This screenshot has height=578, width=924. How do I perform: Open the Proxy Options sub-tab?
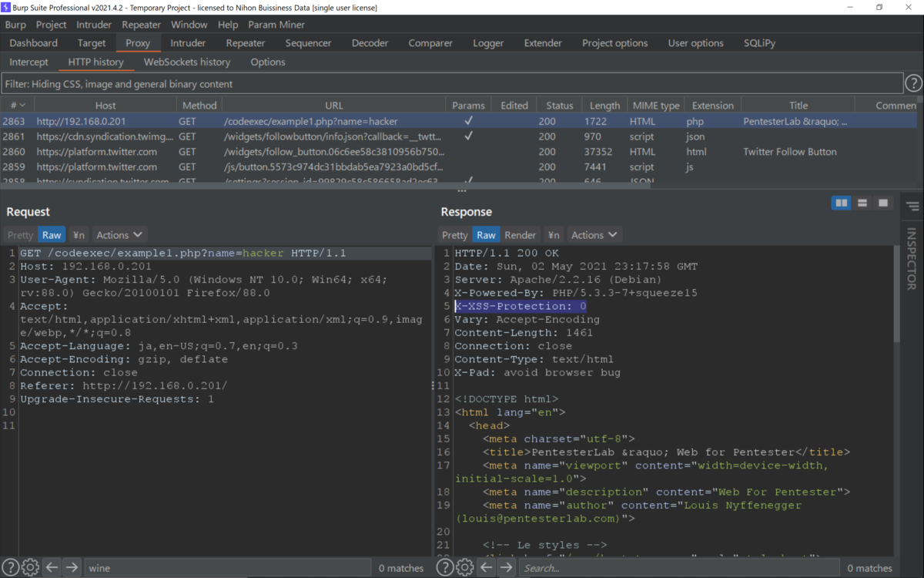(268, 62)
